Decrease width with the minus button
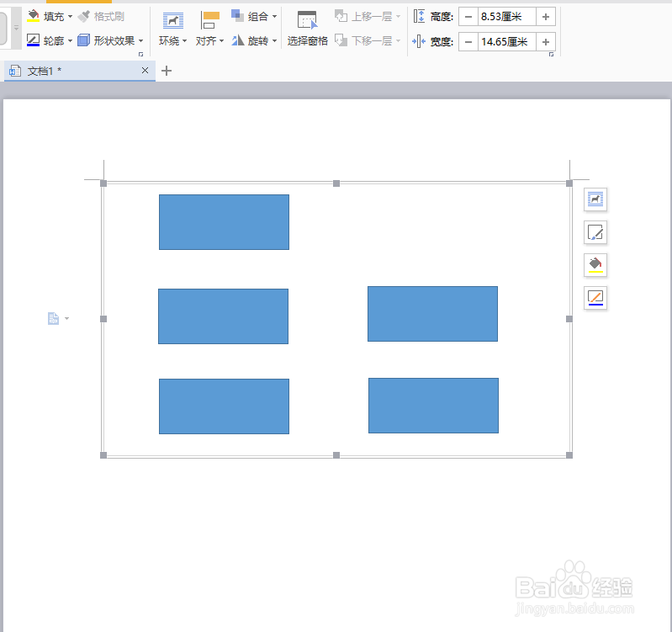This screenshot has width=672, height=632. [x=468, y=41]
